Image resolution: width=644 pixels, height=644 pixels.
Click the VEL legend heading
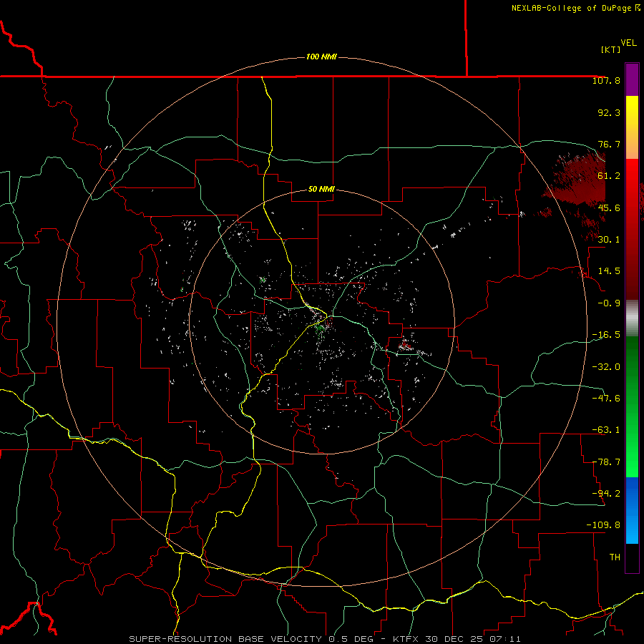pos(629,43)
